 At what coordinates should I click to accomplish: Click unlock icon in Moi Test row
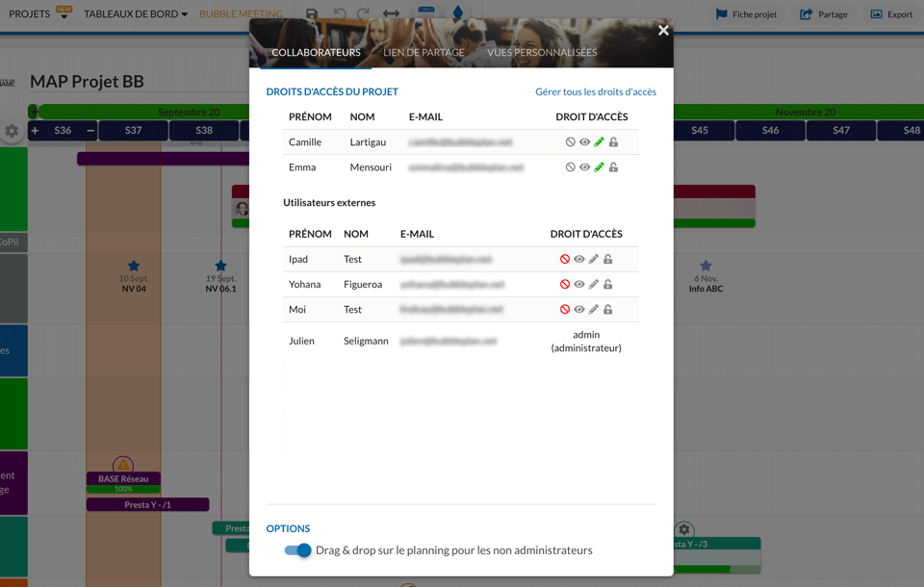pos(608,310)
